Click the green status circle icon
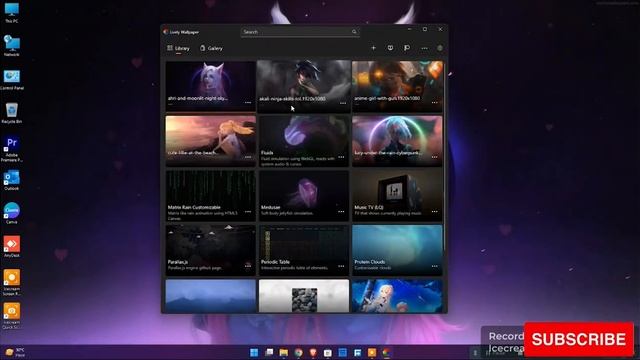 (440, 48)
